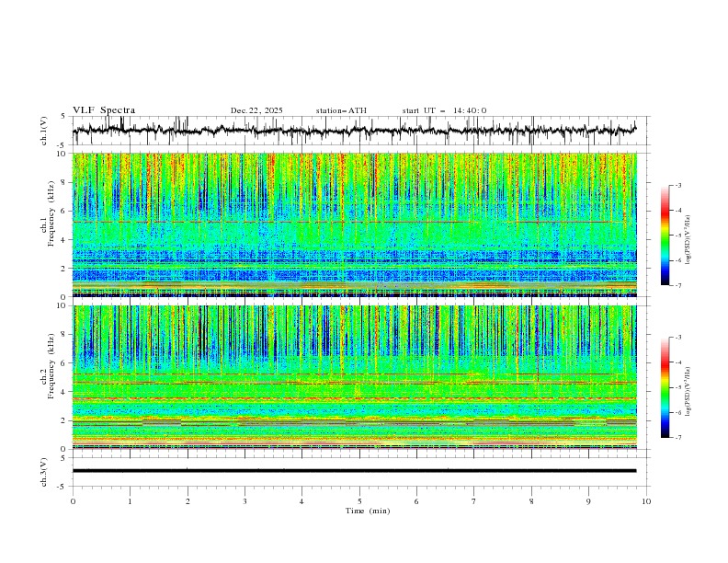Click the "-3" label on ch.2 color bar
The height and width of the screenshot is (563, 728).
tap(678, 338)
